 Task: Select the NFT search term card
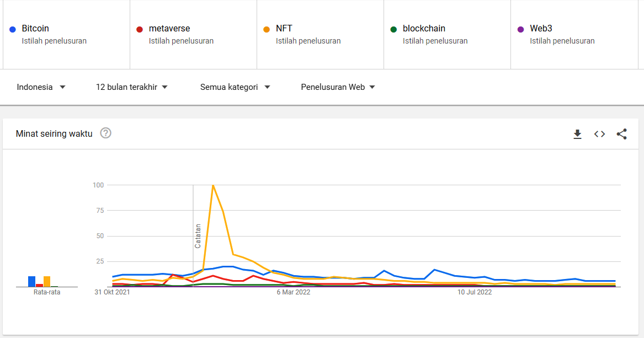pos(320,34)
